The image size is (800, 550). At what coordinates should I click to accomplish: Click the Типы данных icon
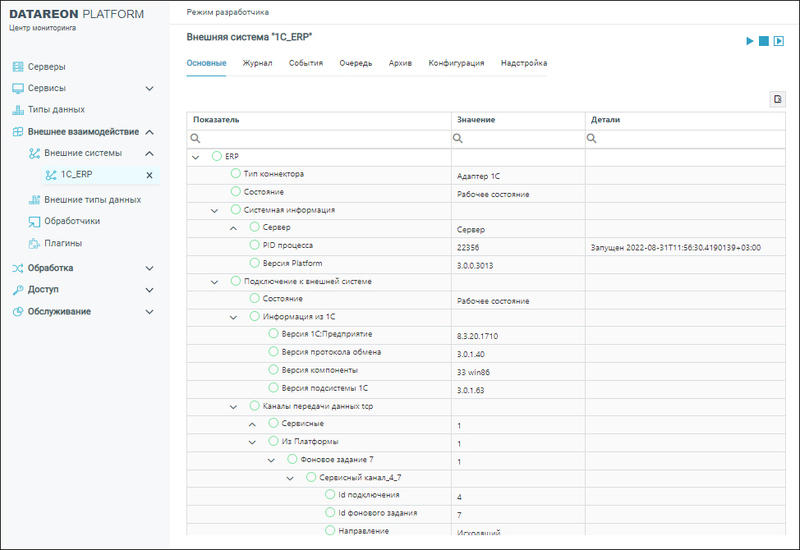pos(18,110)
